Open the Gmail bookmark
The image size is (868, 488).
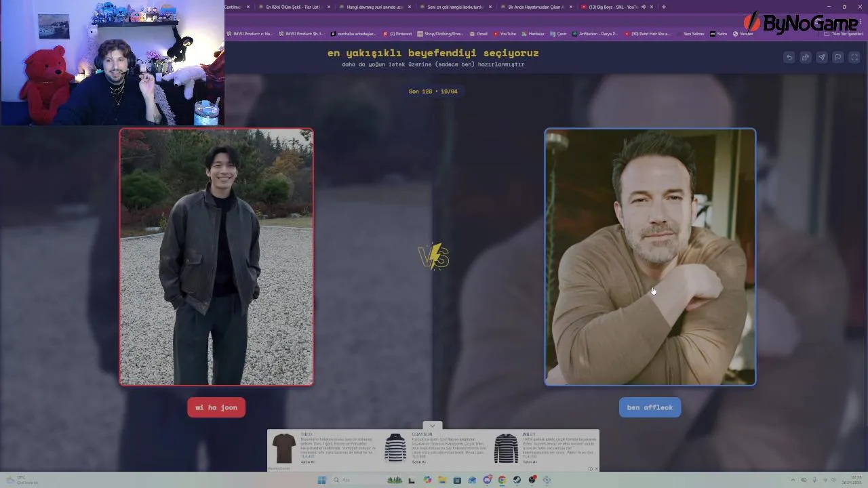[478, 34]
